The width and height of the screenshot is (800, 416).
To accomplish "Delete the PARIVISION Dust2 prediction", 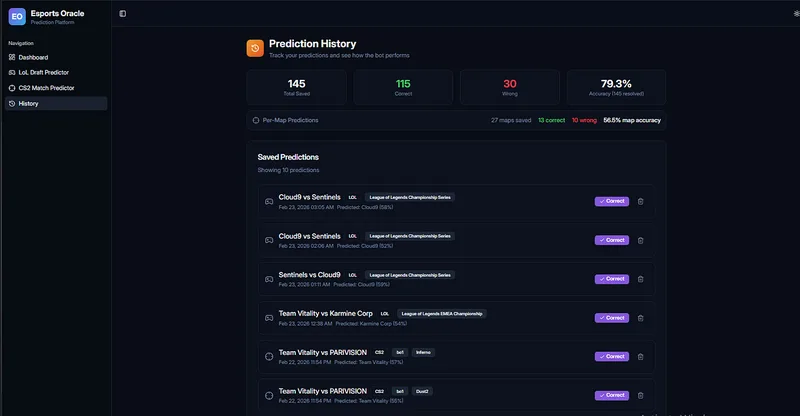I will (x=640, y=396).
